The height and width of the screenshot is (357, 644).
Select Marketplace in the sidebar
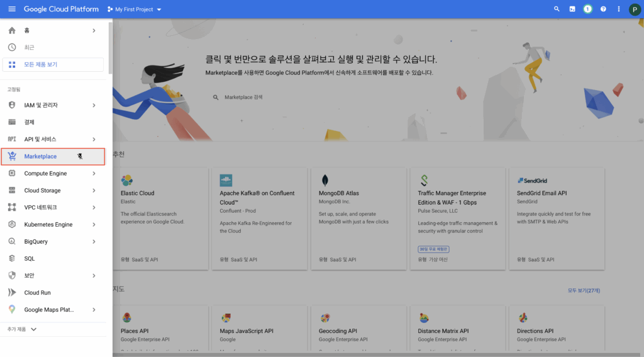click(53, 157)
